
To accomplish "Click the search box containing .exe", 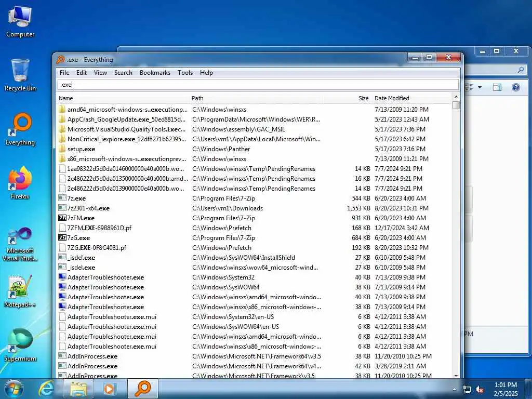I will click(258, 85).
